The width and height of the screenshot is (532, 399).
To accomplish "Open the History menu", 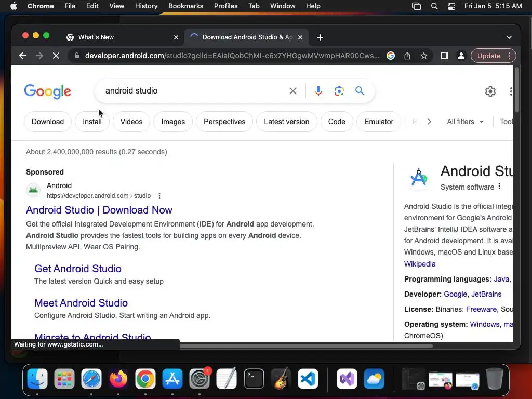I will (x=146, y=6).
